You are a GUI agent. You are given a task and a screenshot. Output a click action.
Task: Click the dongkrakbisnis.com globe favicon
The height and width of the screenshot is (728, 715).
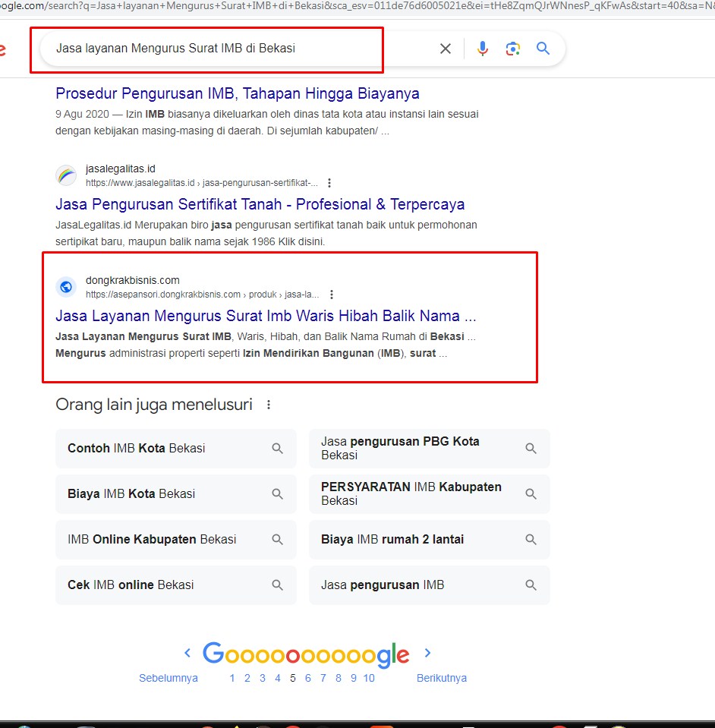[x=66, y=287]
